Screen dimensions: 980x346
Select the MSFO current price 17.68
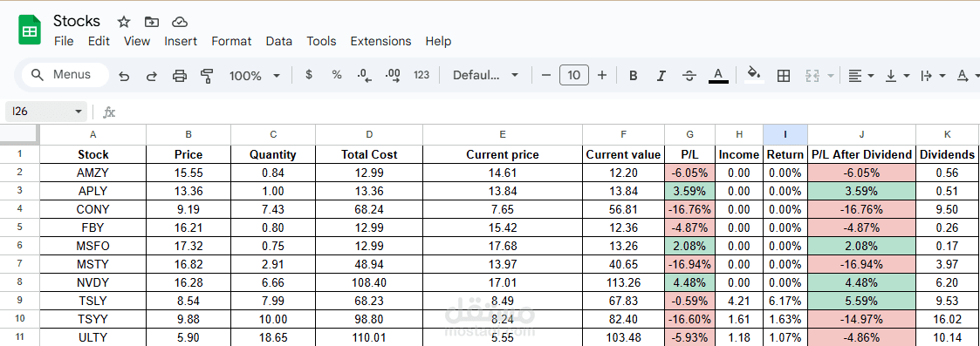(503, 246)
